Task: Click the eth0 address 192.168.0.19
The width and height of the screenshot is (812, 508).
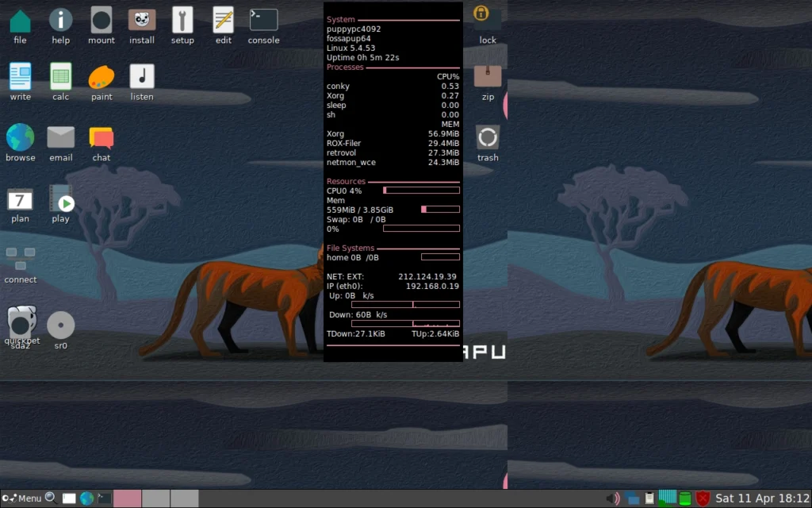Action: (x=432, y=286)
